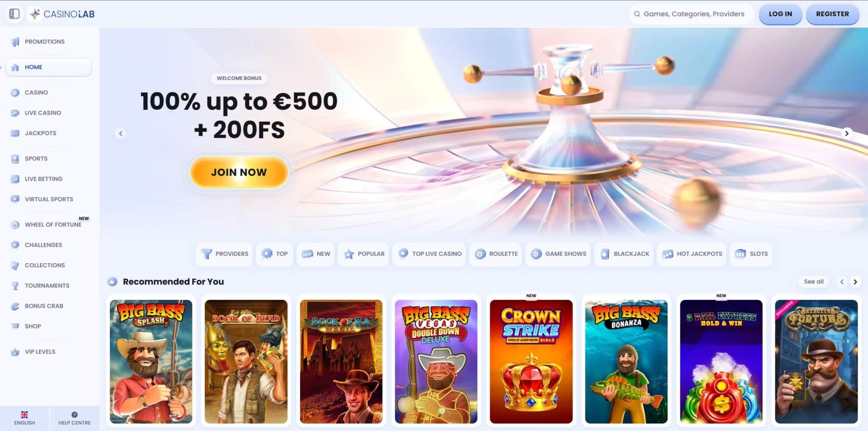Click the Promotions megaphone icon
868x431 pixels.
(15, 42)
